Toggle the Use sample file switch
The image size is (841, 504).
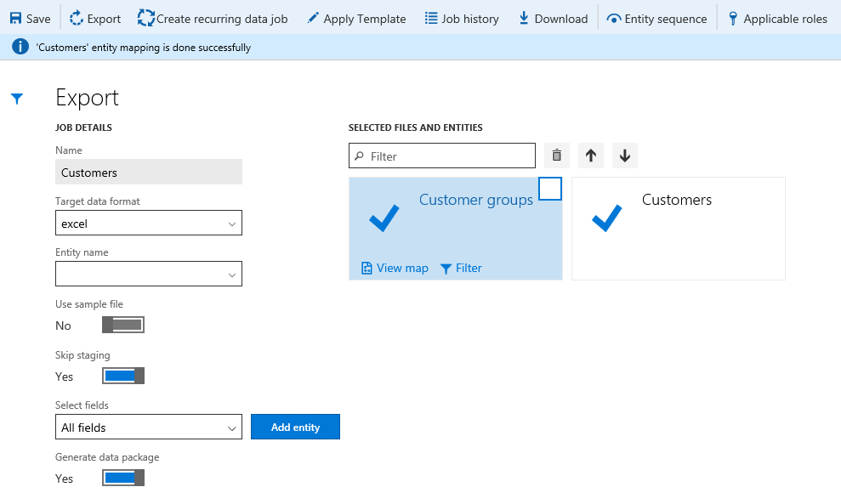(x=123, y=325)
